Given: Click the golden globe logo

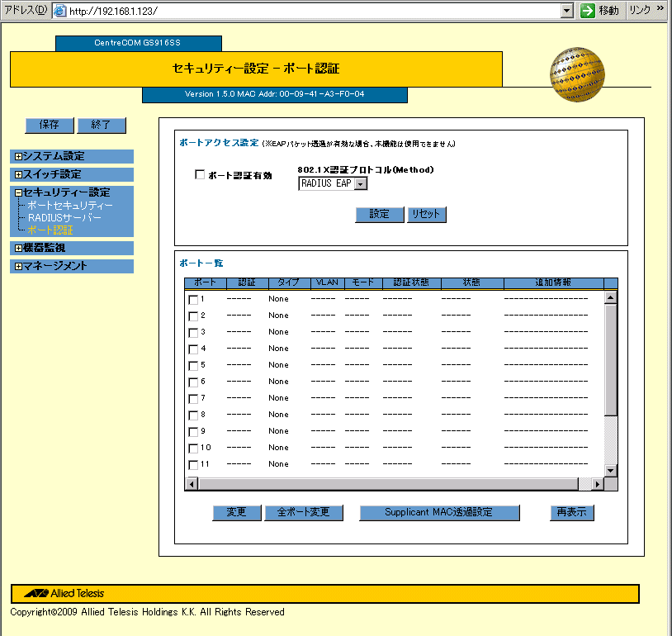Looking at the screenshot, I should pos(577,74).
